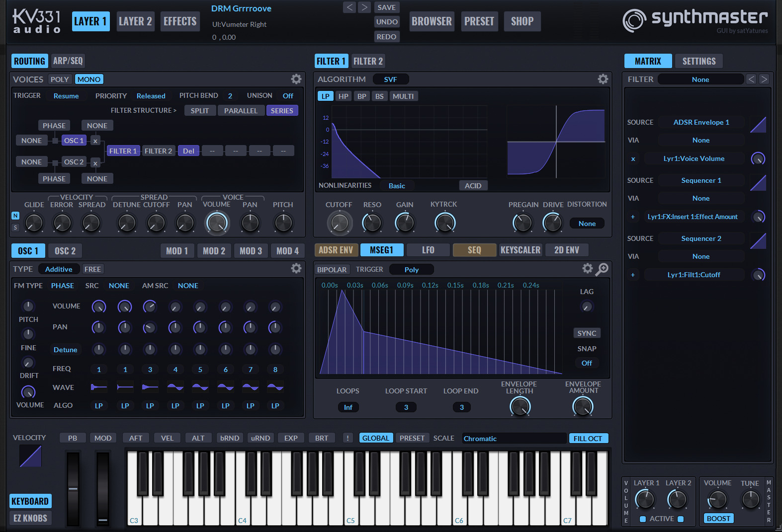
Task: Click the Loop Start value field
Action: [406, 407]
